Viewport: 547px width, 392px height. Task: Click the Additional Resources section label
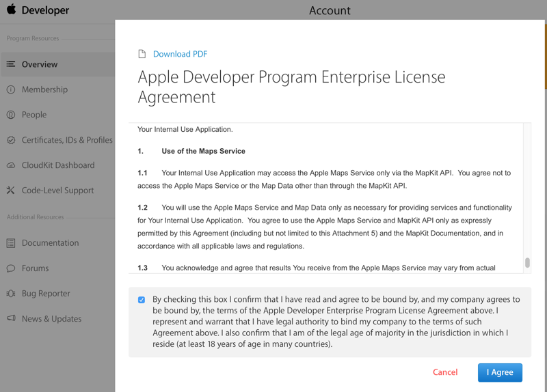click(x=36, y=217)
